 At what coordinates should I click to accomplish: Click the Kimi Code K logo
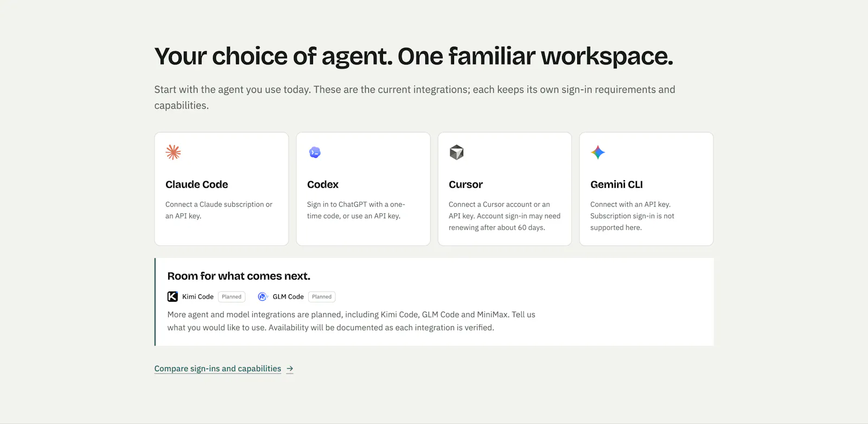(x=173, y=296)
